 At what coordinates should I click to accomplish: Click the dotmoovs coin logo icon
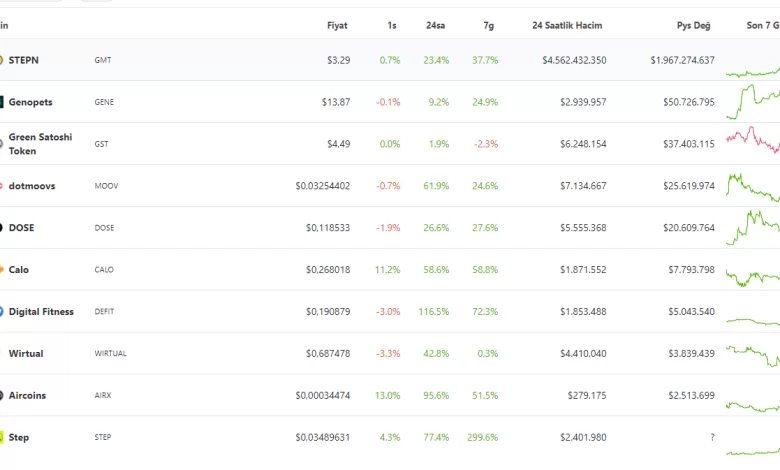2,186
